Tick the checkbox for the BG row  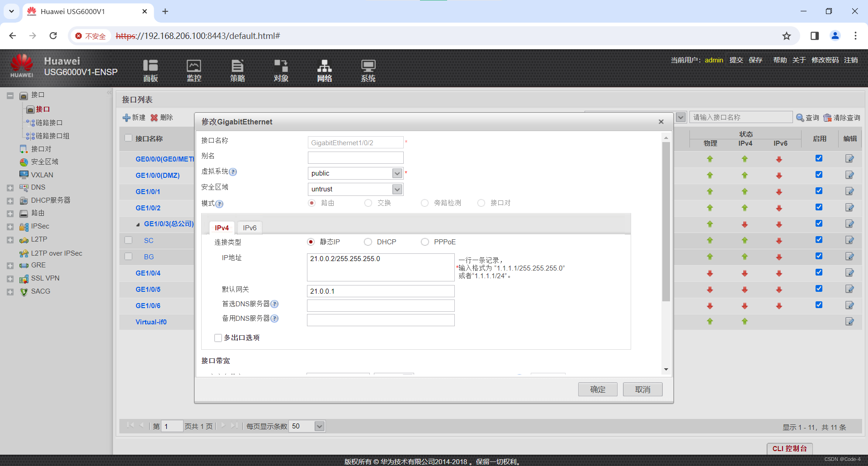pos(128,257)
